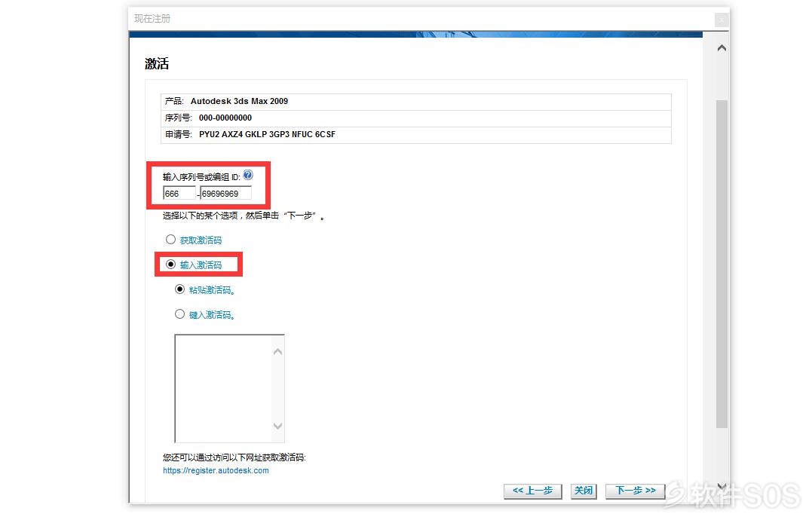Click the down arrow of the activation code box scrollbar
Screen dimensions: 812x517
278,426
